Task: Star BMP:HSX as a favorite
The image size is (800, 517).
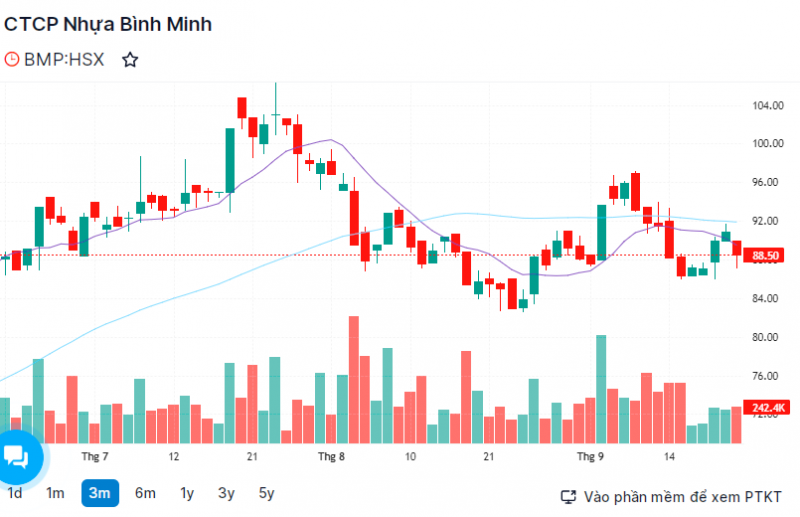Action: pyautogui.click(x=130, y=59)
